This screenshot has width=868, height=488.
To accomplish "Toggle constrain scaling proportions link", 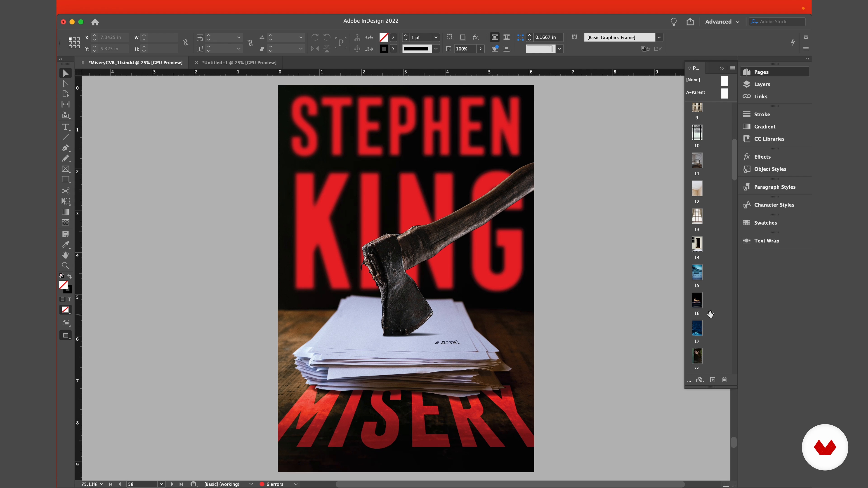I will [x=250, y=43].
